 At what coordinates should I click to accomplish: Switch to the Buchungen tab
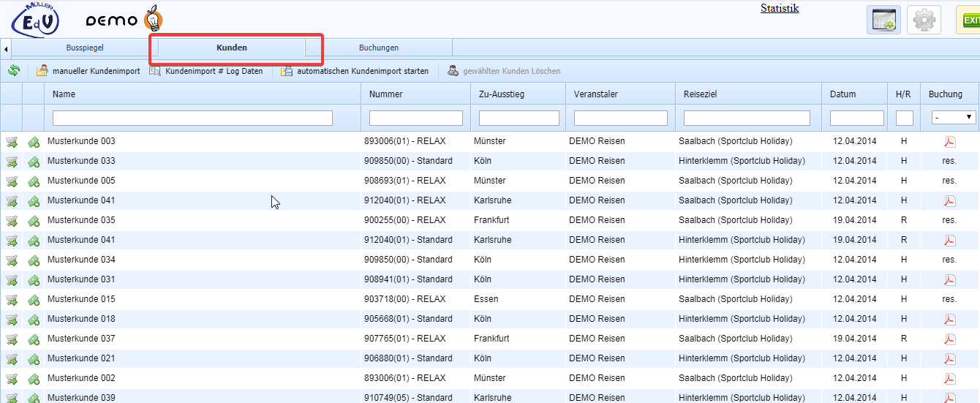pos(378,48)
